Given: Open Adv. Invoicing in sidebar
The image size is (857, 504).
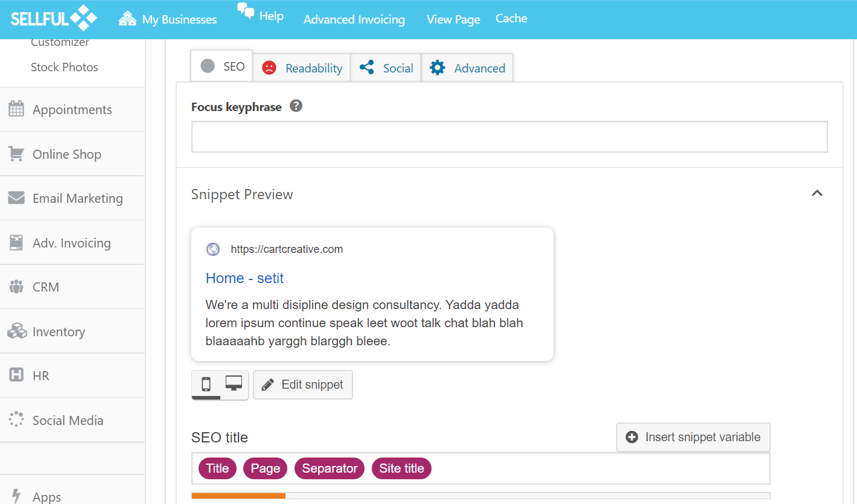Looking at the screenshot, I should 72,243.
